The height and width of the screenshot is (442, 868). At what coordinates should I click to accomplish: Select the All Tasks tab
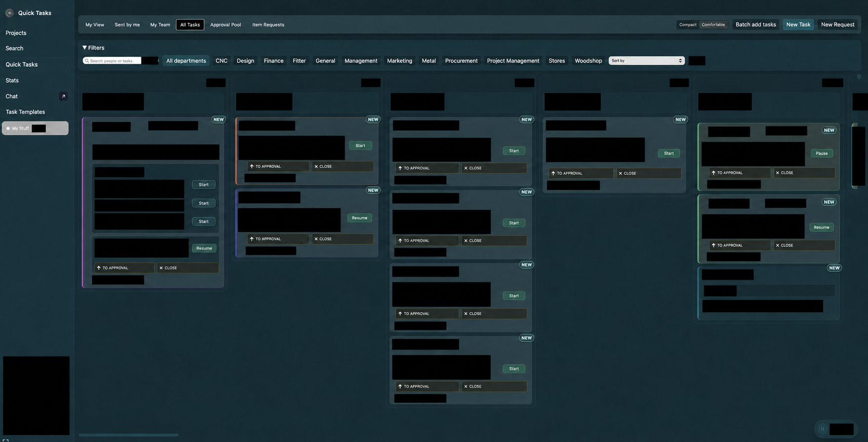point(190,25)
